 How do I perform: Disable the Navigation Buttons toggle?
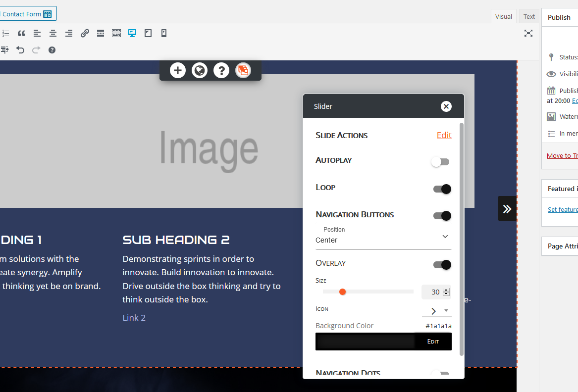point(442,216)
